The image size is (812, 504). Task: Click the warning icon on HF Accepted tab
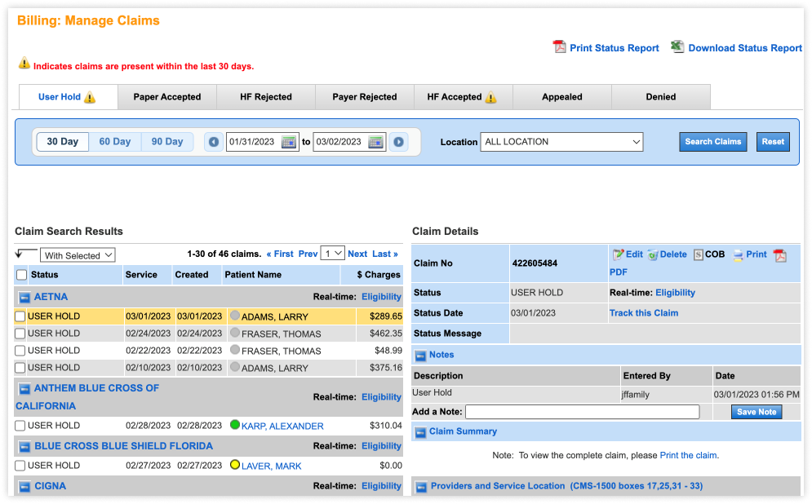(491, 97)
